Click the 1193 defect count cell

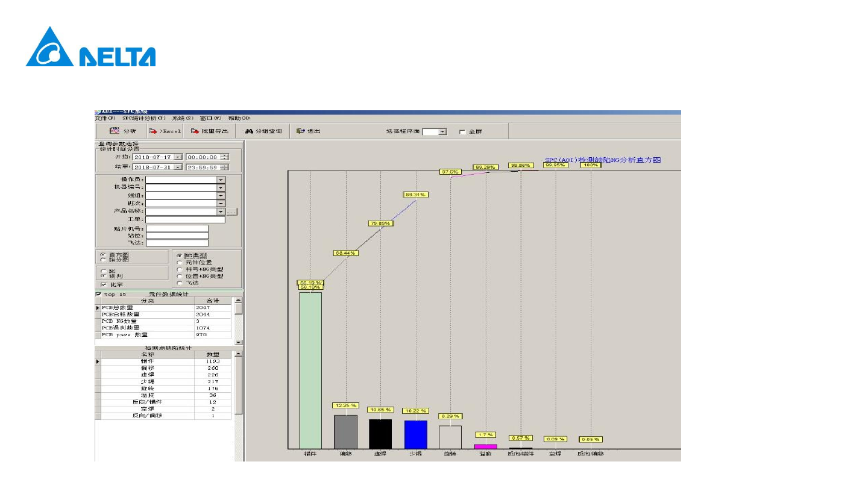213,361
